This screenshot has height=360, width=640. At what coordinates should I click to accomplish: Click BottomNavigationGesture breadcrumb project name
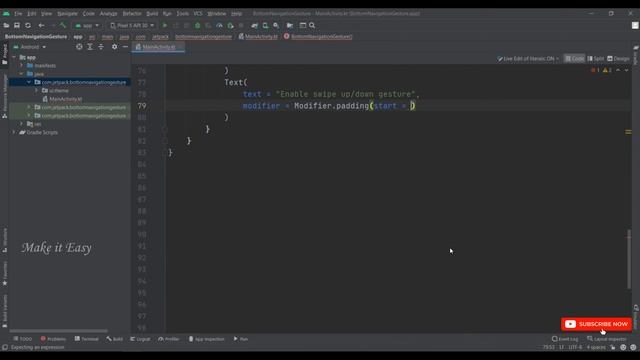point(36,37)
